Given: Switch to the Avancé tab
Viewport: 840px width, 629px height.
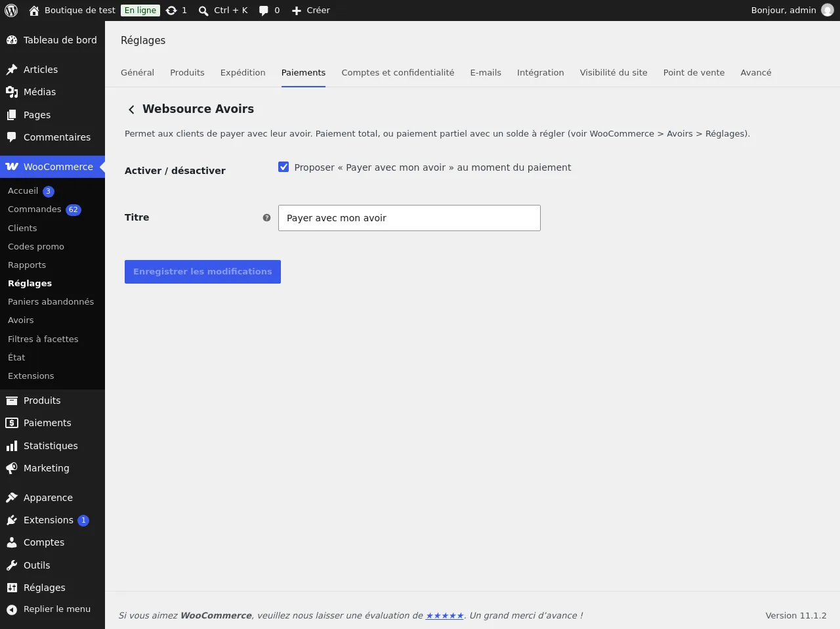Looking at the screenshot, I should point(756,73).
